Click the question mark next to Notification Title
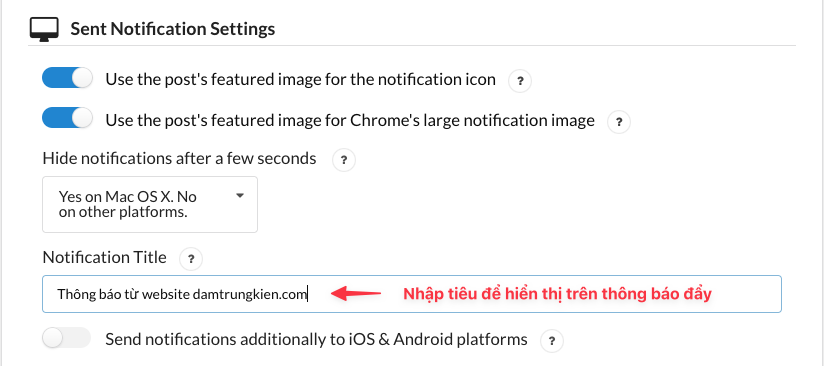This screenshot has height=366, width=825. (x=191, y=259)
